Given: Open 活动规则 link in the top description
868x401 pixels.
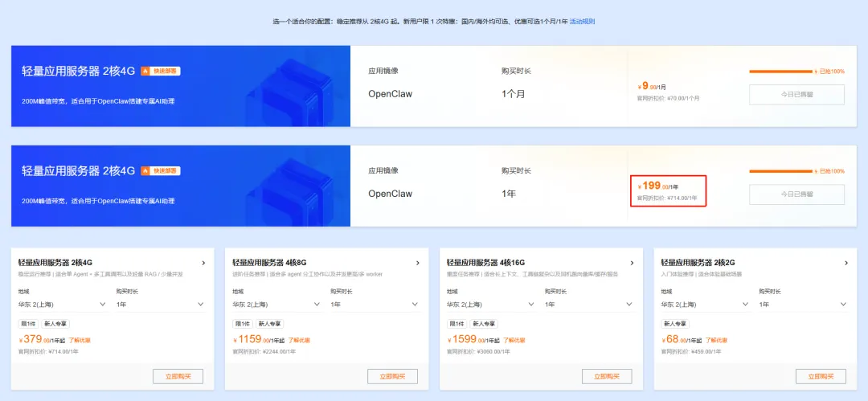Looking at the screenshot, I should point(582,22).
